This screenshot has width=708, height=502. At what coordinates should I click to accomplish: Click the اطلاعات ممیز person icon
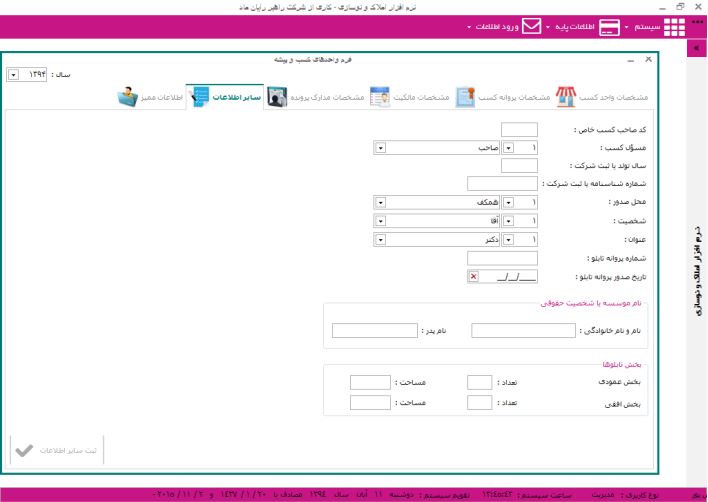(127, 97)
